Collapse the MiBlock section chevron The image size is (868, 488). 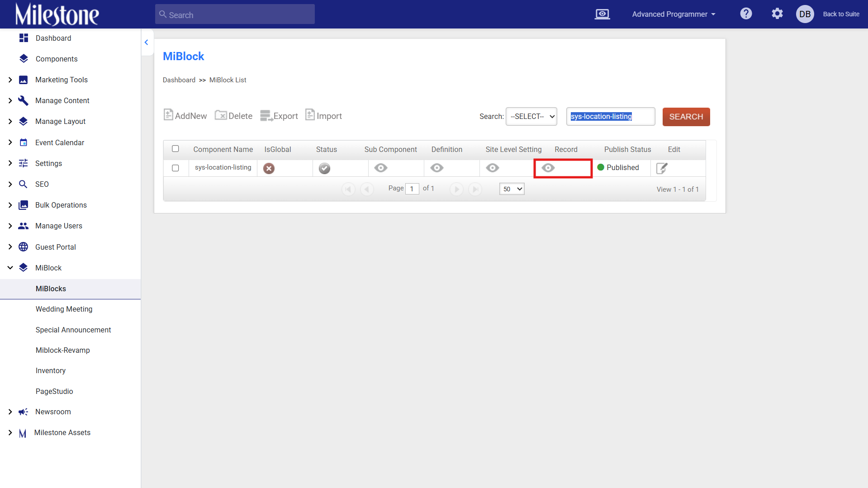[10, 268]
